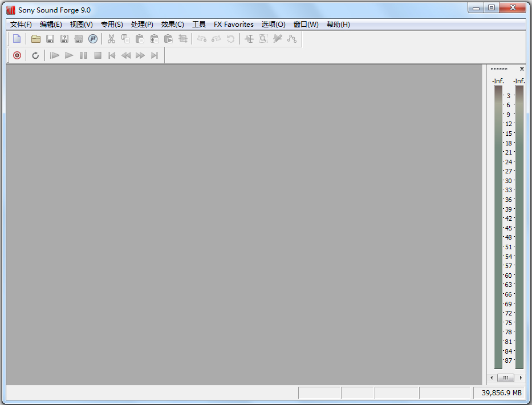Open the 帮助(H) menu
This screenshot has width=532, height=405.
point(338,25)
